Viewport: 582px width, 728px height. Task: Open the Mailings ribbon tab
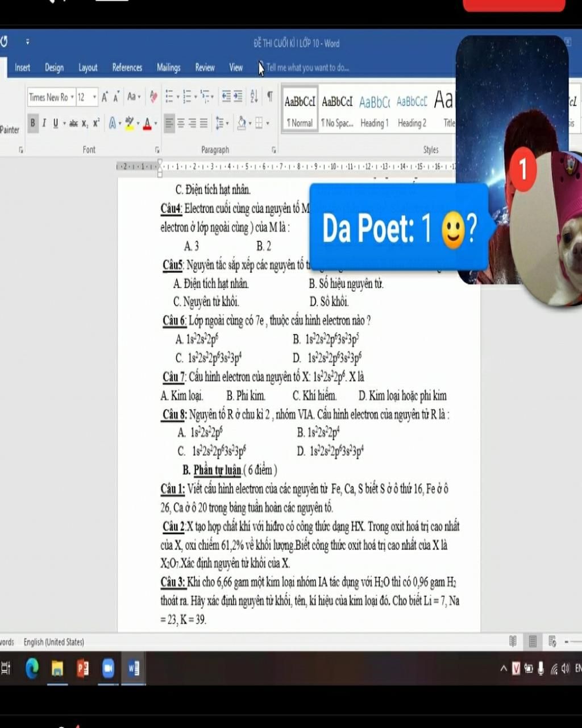point(169,68)
